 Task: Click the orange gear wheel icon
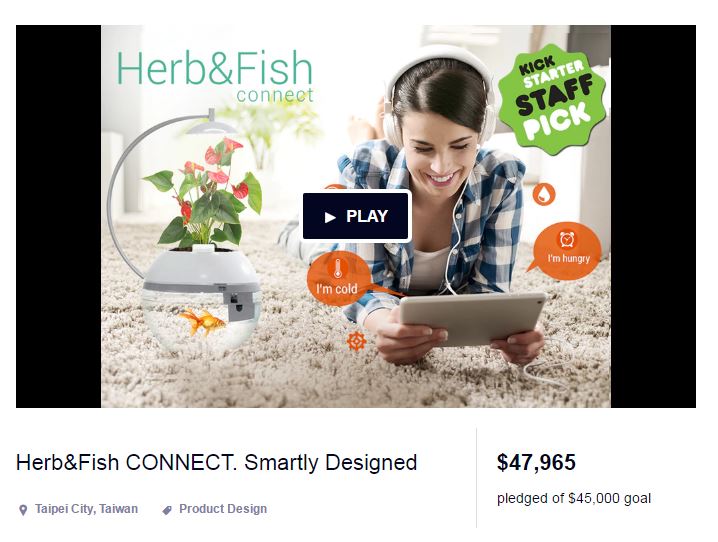coord(356,341)
